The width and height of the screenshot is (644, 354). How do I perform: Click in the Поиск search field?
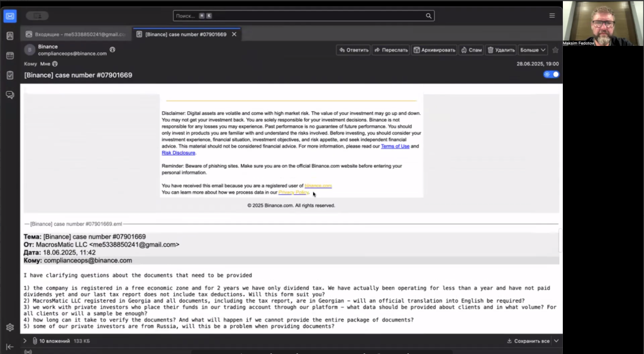point(302,16)
